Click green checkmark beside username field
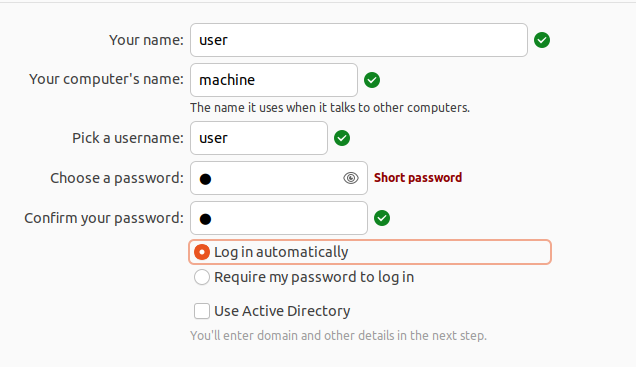This screenshot has width=636, height=367. [x=342, y=138]
